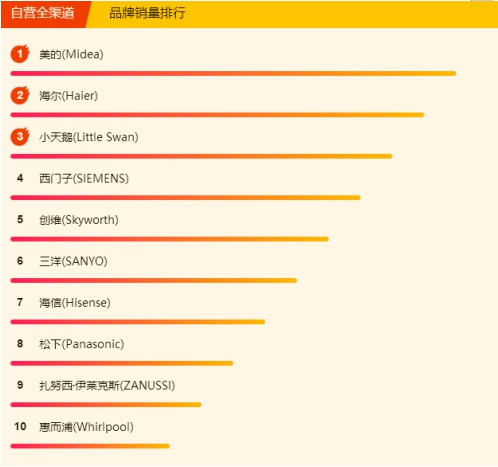Open the 松下(Panasonic) brand entry

pyautogui.click(x=82, y=344)
